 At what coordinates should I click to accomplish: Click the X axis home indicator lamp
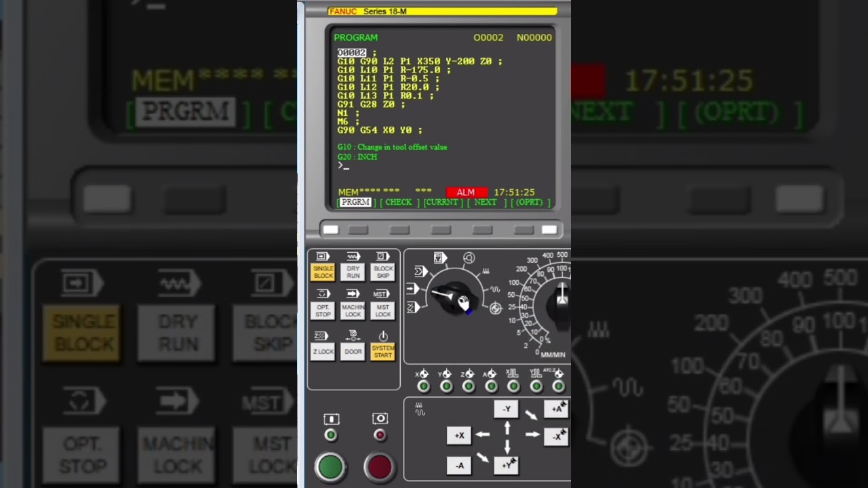click(x=424, y=386)
